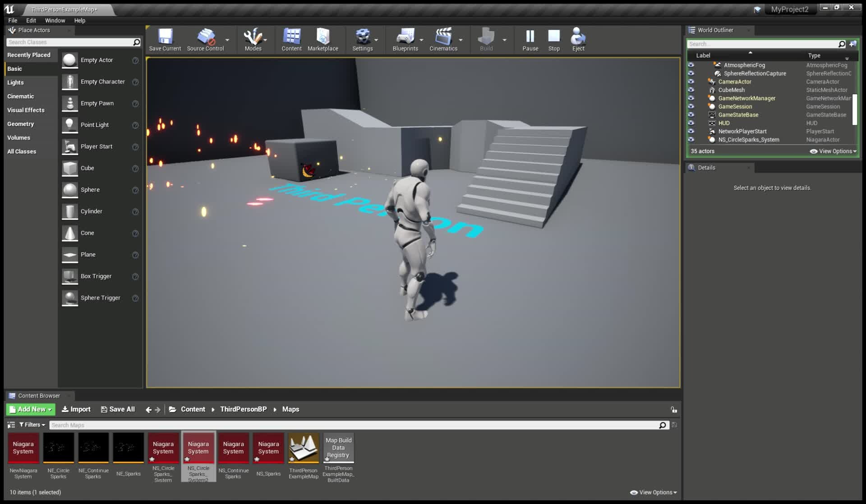The image size is (866, 504).
Task: Open the NS_Sparks Niagara System thumbnail
Action: (268, 447)
